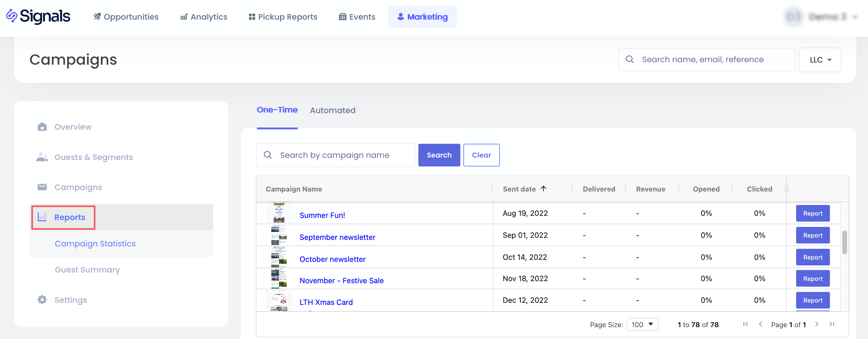Open the October newsletter campaign link
The height and width of the screenshot is (339, 868).
332,259
